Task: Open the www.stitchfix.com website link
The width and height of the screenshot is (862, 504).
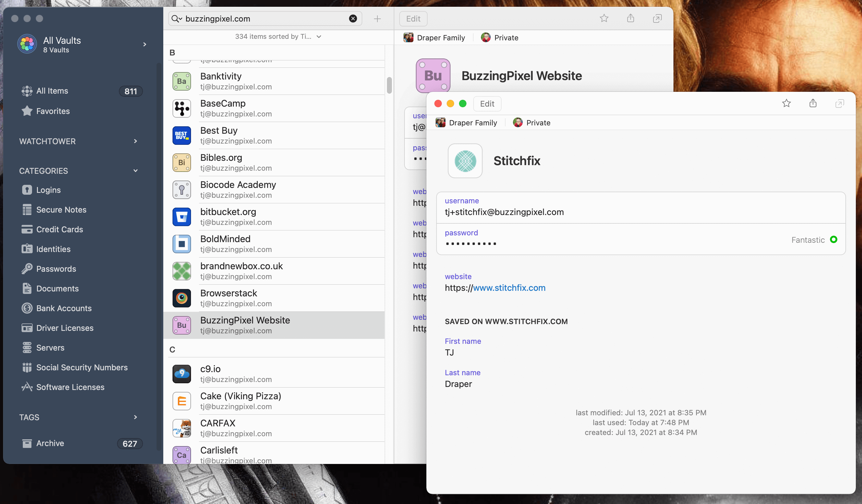Action: [509, 288]
